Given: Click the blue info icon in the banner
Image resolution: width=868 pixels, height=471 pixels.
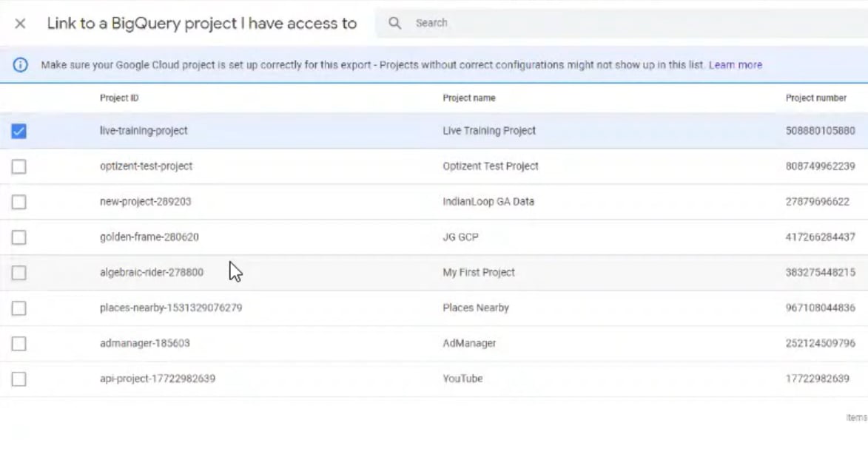Looking at the screenshot, I should [x=20, y=64].
